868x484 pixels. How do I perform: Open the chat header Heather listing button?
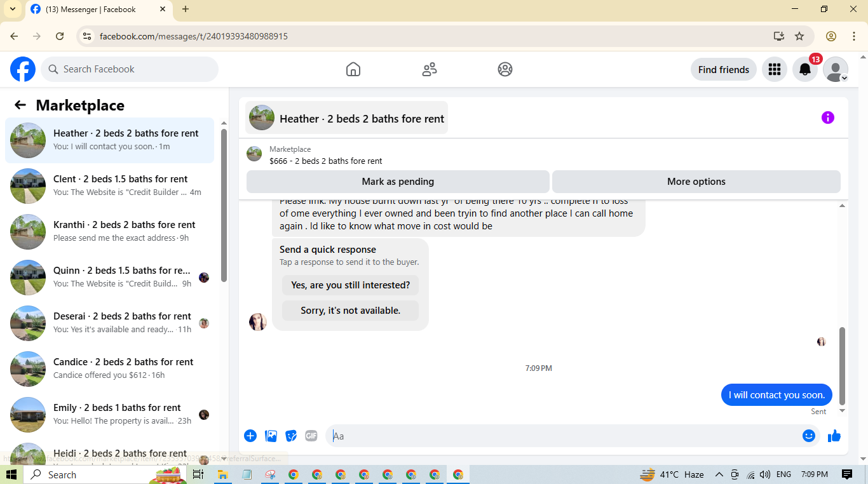346,118
